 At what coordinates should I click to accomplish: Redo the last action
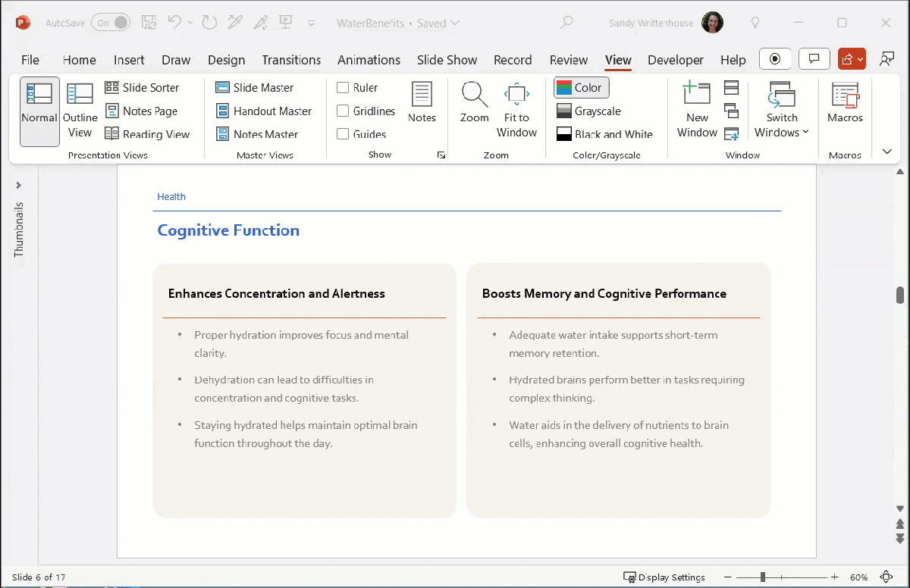210,23
